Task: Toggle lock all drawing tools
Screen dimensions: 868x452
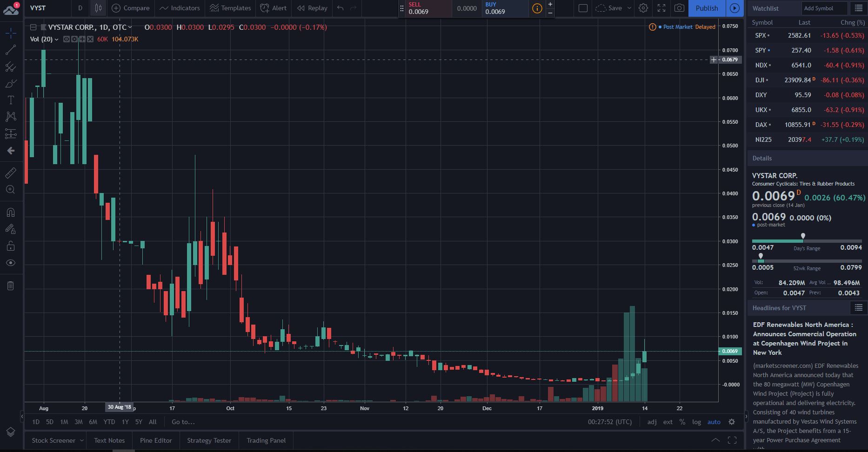Action: point(11,246)
